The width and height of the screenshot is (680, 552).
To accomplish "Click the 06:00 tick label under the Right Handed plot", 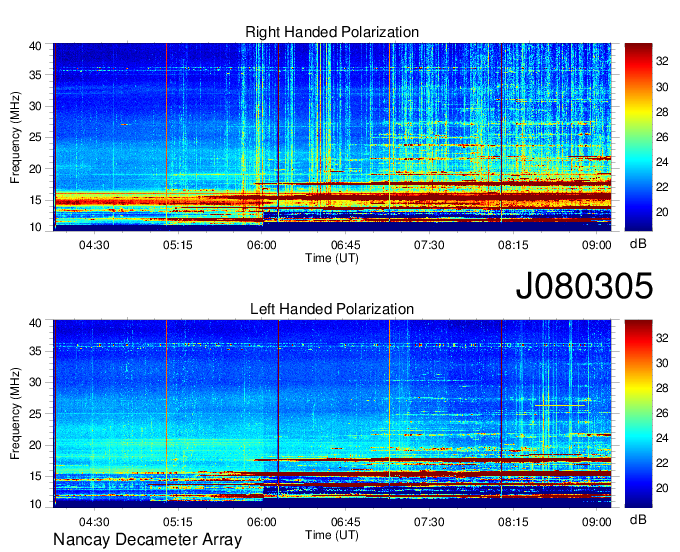I will (262, 245).
